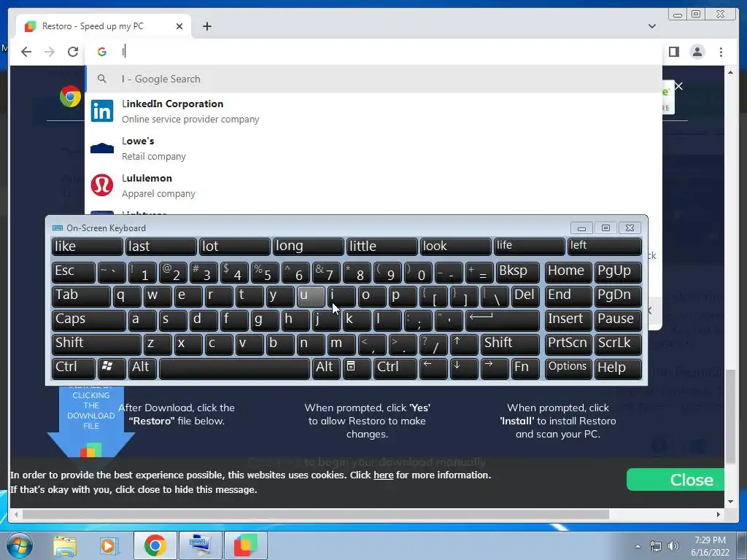Open Windows Media Player taskbar icon
Viewport: 747px width, 560px height.
click(109, 545)
